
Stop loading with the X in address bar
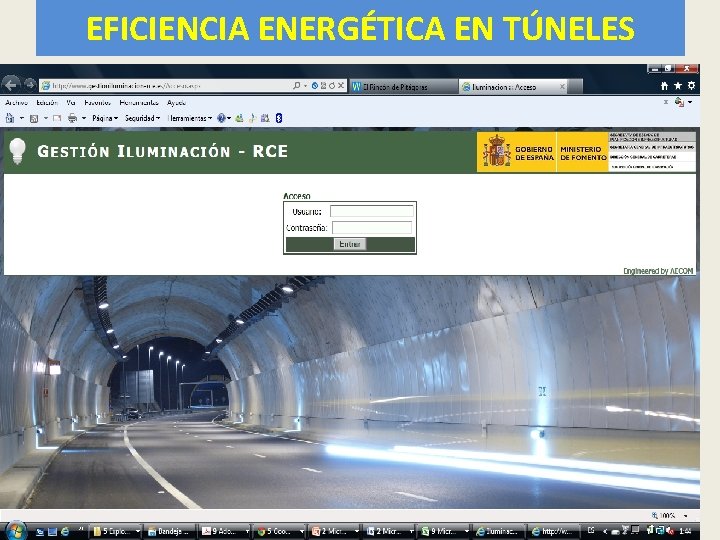340,85
